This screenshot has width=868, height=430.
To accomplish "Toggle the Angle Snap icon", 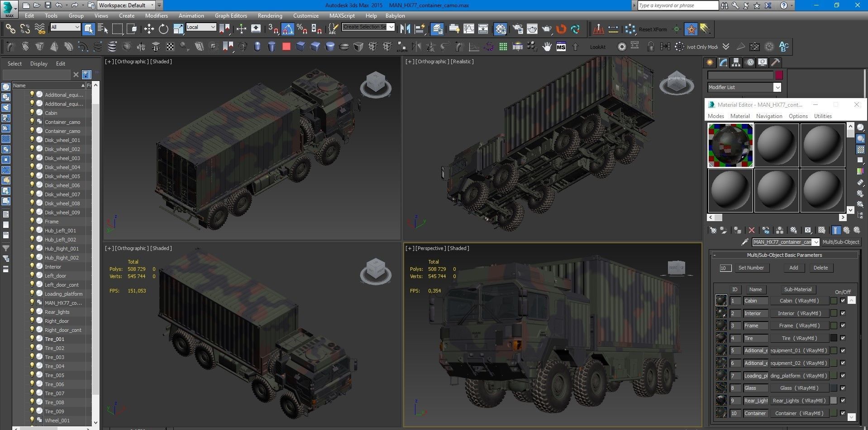I will click(x=288, y=29).
